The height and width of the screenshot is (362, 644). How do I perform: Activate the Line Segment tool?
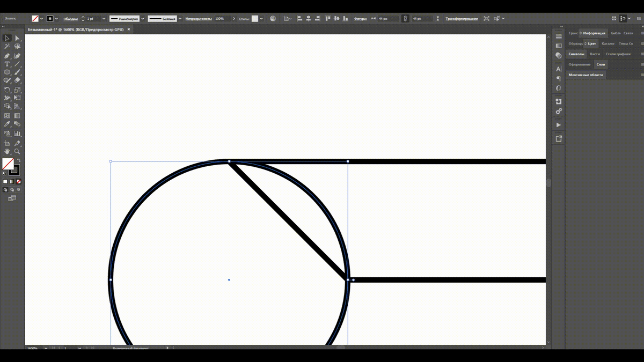pos(17,64)
